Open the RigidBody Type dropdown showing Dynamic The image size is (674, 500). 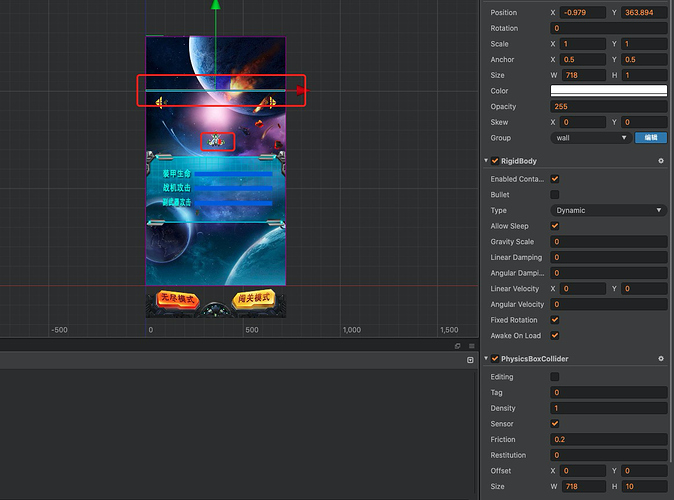point(609,210)
